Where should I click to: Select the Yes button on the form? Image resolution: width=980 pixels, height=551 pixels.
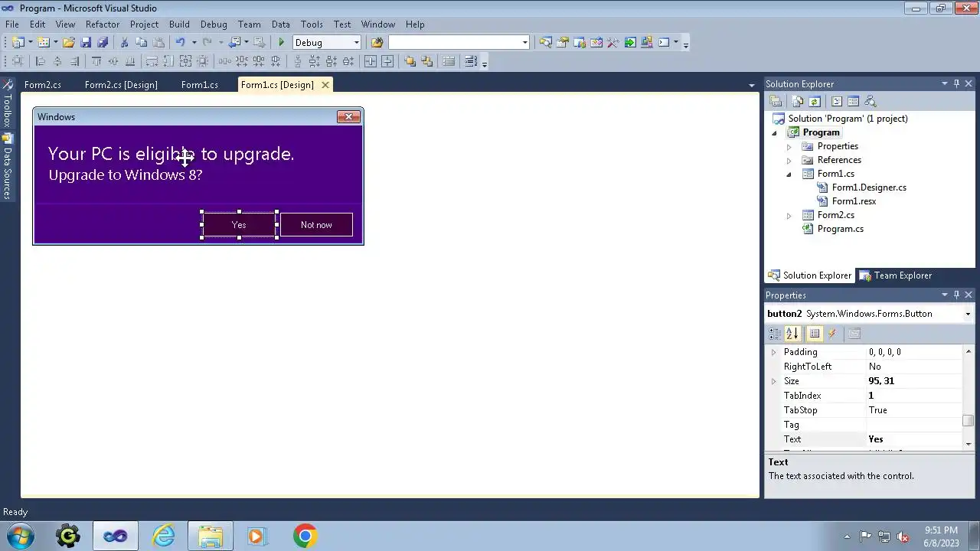coord(239,225)
